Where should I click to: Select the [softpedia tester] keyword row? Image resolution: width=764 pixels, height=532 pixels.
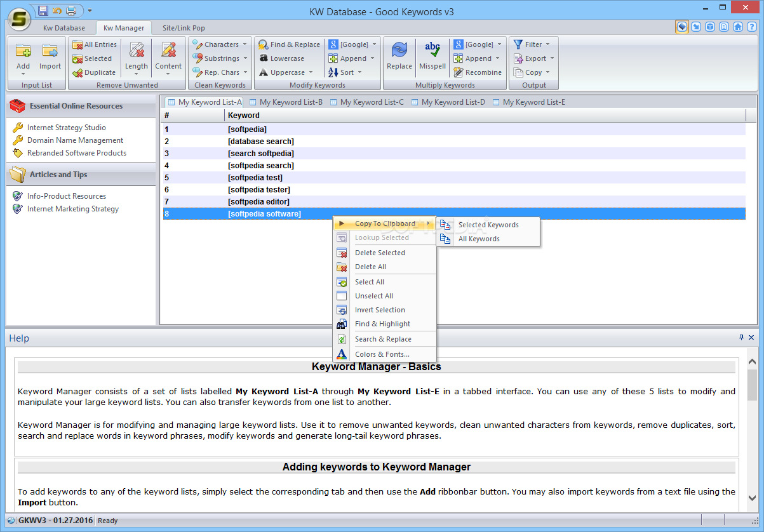point(454,189)
